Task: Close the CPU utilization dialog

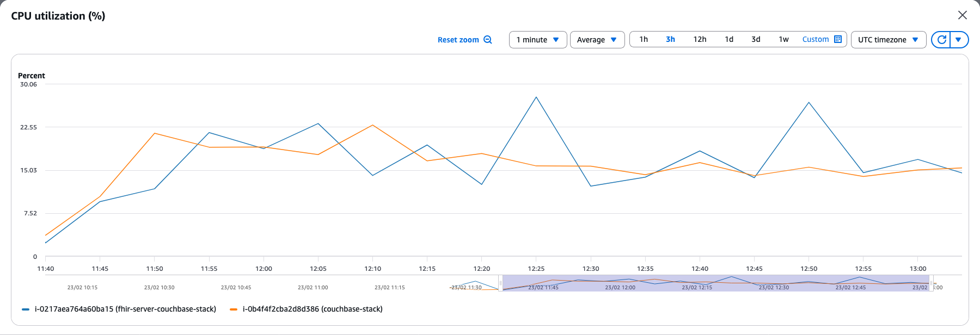Action: click(x=963, y=15)
